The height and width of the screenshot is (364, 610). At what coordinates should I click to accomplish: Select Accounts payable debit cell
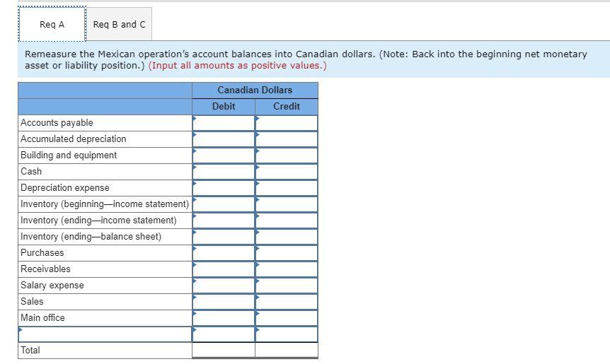pyautogui.click(x=224, y=123)
